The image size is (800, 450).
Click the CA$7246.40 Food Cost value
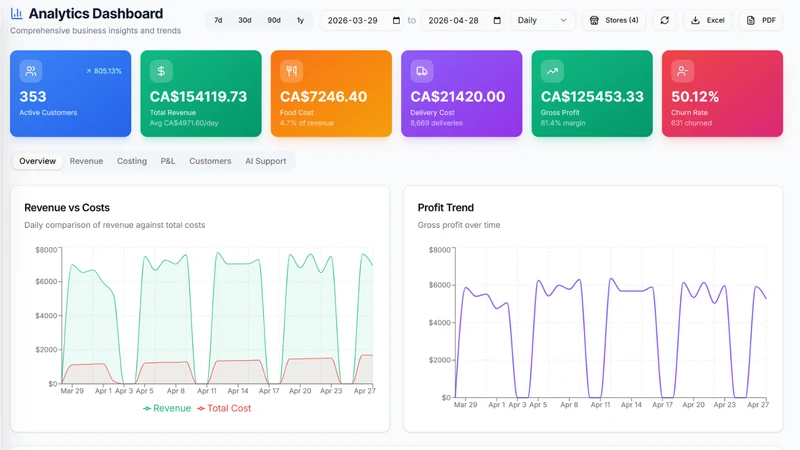click(x=323, y=96)
